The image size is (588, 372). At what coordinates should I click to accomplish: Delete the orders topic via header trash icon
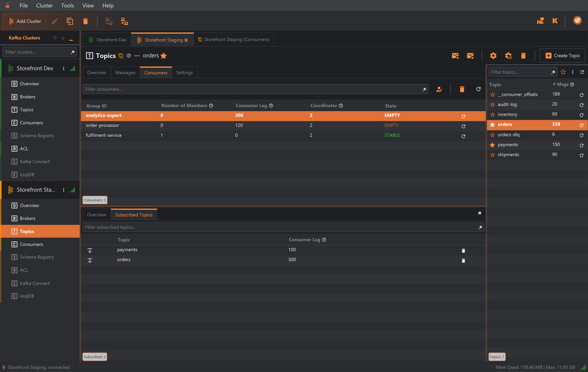pyautogui.click(x=523, y=56)
